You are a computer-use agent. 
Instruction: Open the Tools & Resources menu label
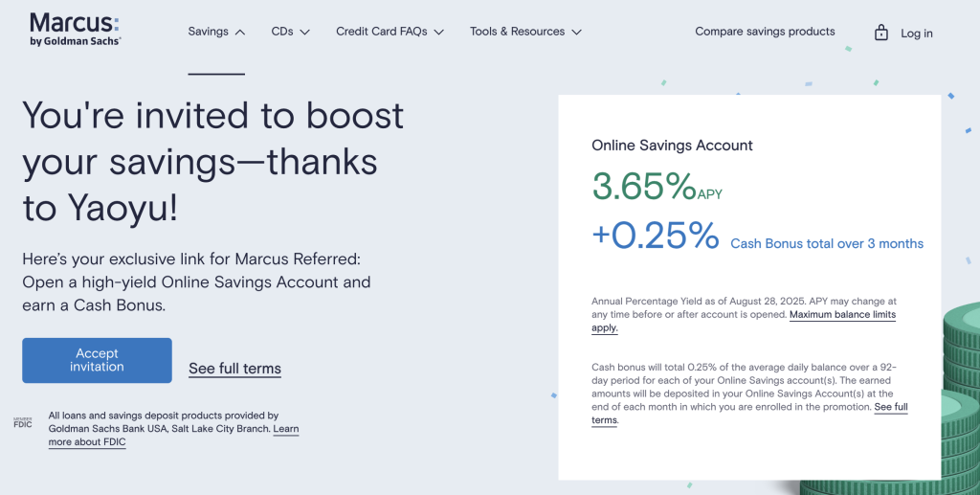click(517, 32)
